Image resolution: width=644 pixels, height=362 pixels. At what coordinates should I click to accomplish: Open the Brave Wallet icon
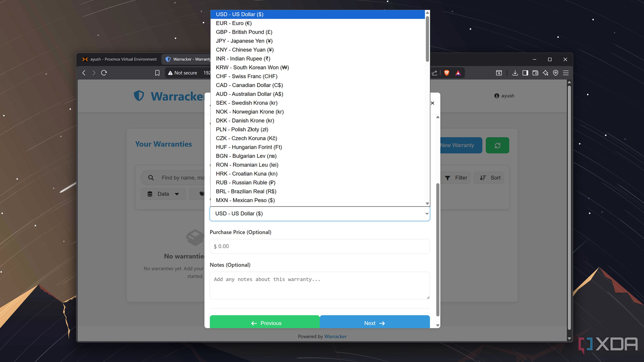[x=535, y=73]
